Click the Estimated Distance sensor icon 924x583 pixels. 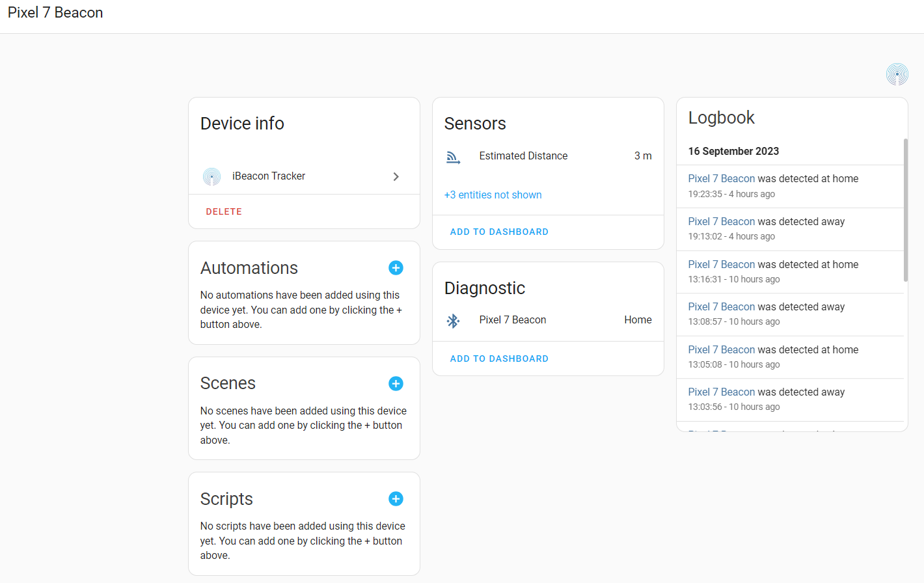coord(453,157)
